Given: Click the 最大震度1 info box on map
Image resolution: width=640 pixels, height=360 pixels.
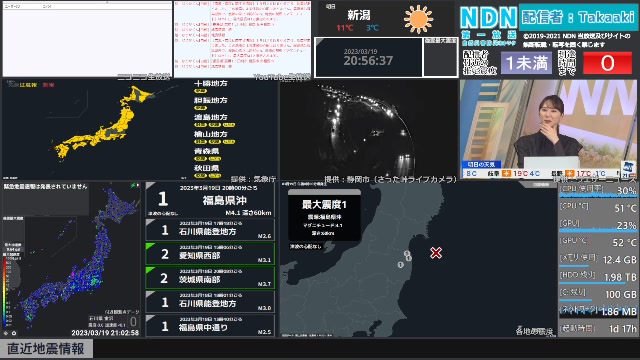Looking at the screenshot, I should click(x=324, y=216).
